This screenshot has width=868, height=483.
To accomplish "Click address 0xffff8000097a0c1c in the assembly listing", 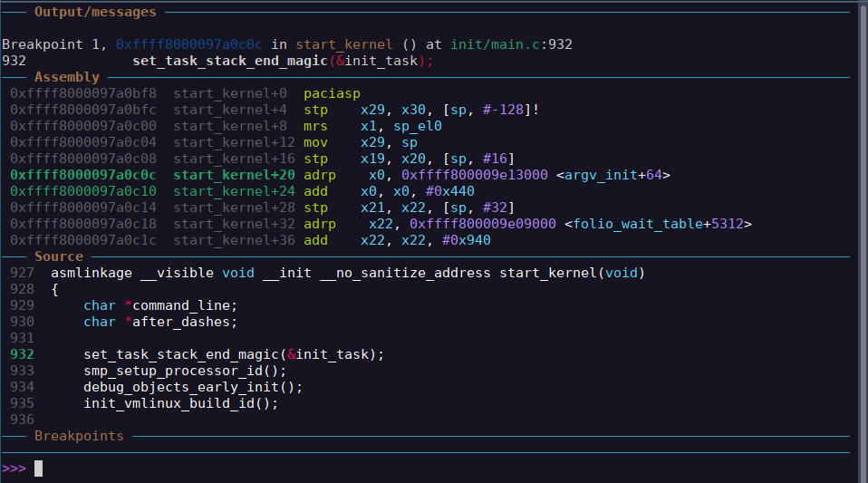I will point(83,240).
